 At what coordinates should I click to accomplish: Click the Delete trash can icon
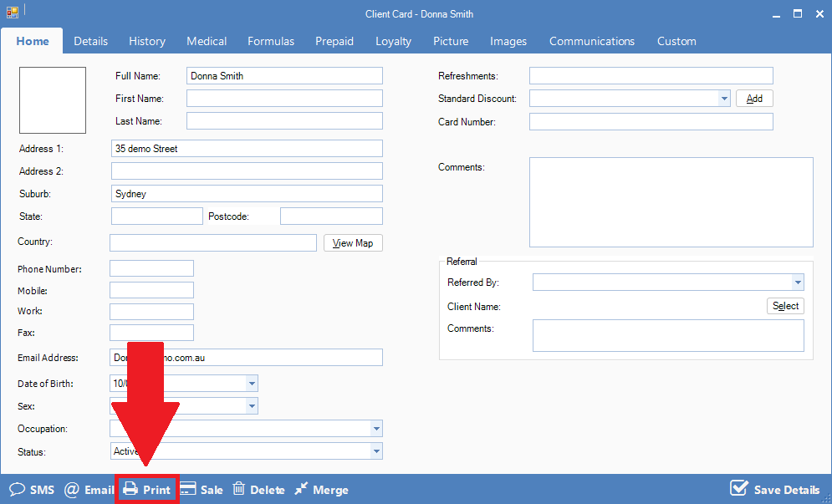pyautogui.click(x=239, y=490)
